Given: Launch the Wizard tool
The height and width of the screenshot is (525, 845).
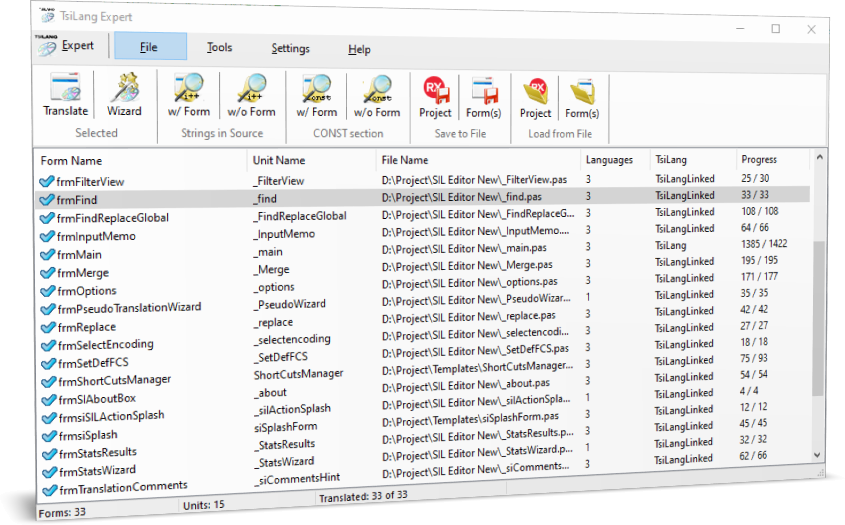Looking at the screenshot, I should [124, 95].
